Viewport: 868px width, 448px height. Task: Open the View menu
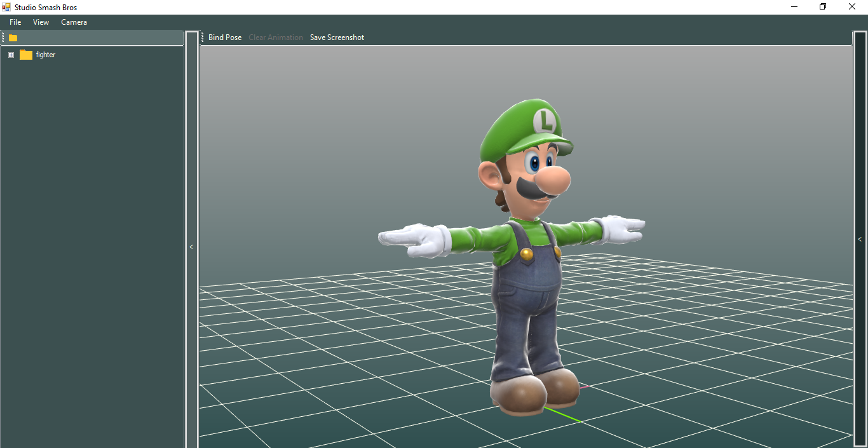41,22
